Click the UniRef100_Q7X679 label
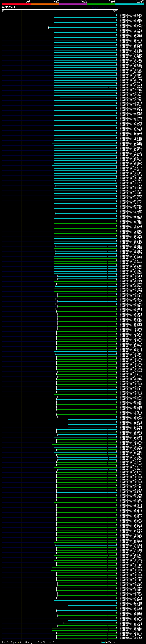Image resolution: width=146 pixels, height=644 pixels. (131, 67)
